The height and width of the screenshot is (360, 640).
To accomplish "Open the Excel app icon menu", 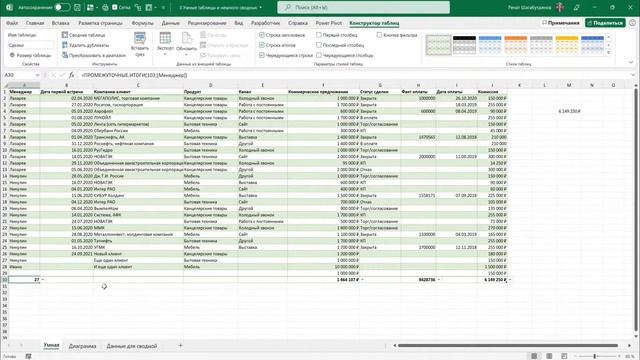I will (x=9, y=7).
